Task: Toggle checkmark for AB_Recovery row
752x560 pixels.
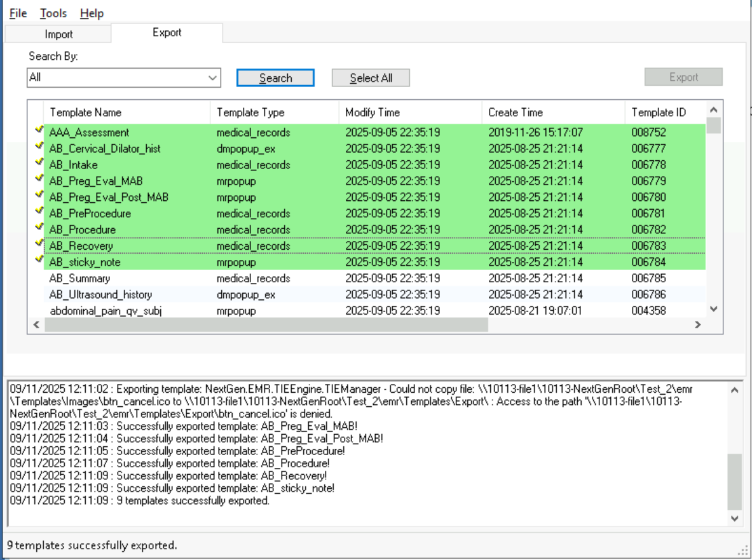Action: [39, 243]
